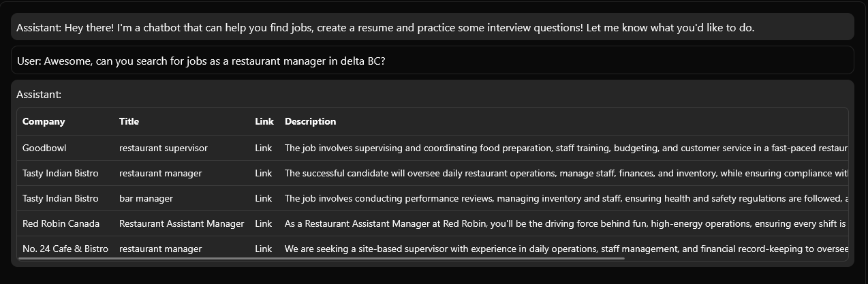Open No. 24 Cafe & Bistro Link

coord(263,249)
